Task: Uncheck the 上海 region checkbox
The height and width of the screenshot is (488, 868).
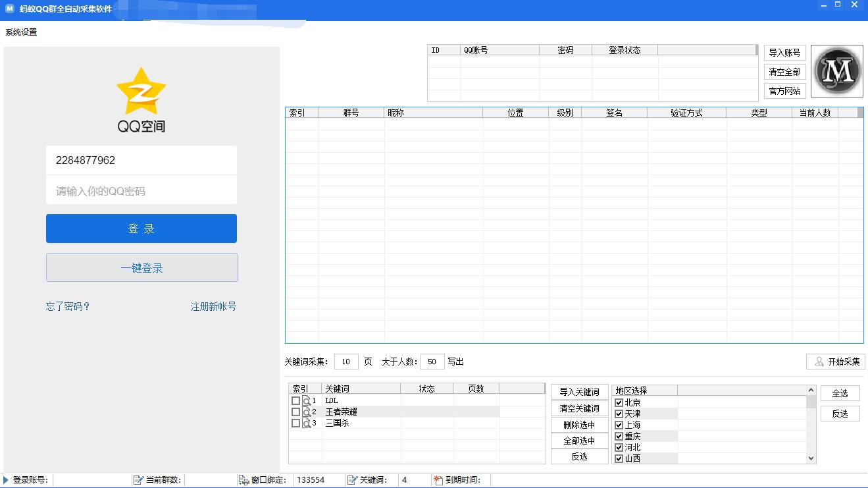Action: point(619,425)
